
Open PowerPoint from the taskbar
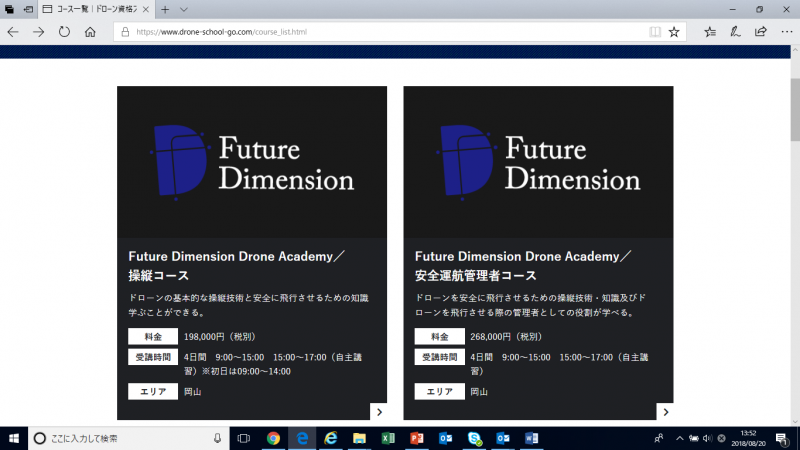click(417, 438)
